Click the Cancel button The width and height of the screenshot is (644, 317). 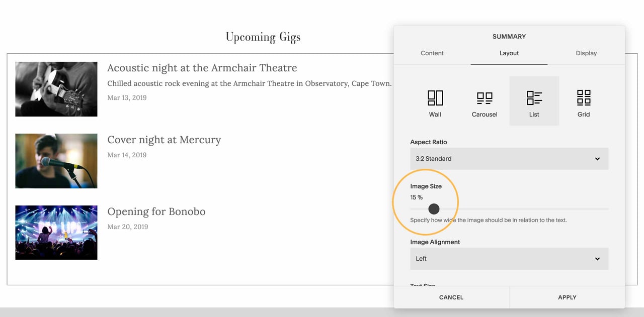click(x=451, y=297)
